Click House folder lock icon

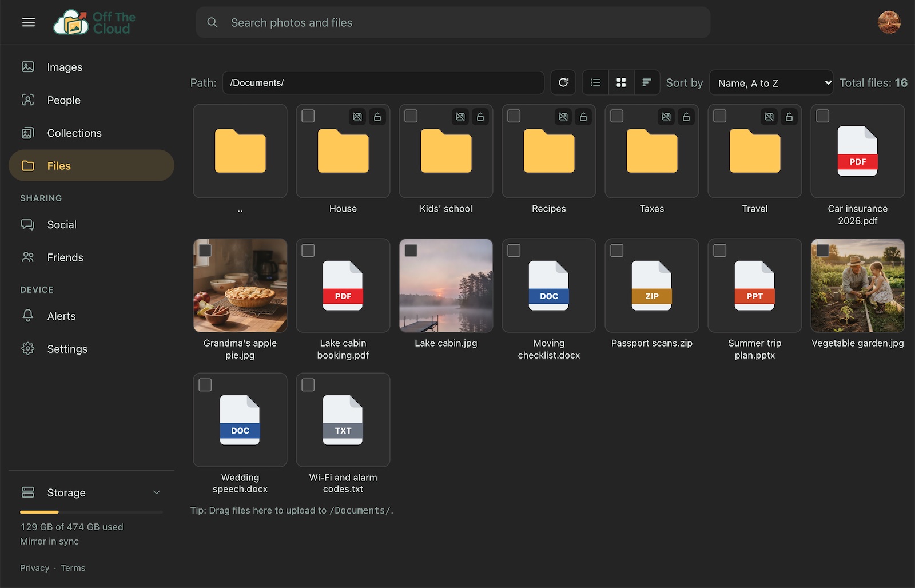(x=377, y=117)
